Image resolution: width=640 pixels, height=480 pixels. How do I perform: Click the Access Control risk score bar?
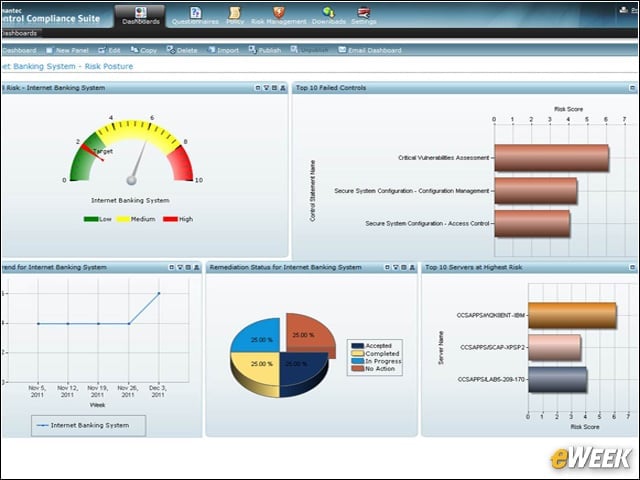[x=532, y=223]
